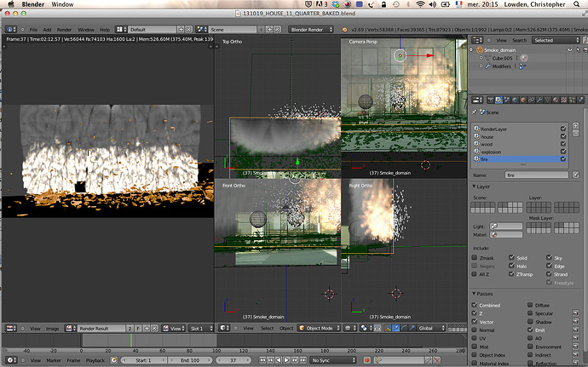Viewport: 588px width, 367px height.
Task: Click the pin icon beside Scene breadcrumb
Action: click(x=475, y=112)
